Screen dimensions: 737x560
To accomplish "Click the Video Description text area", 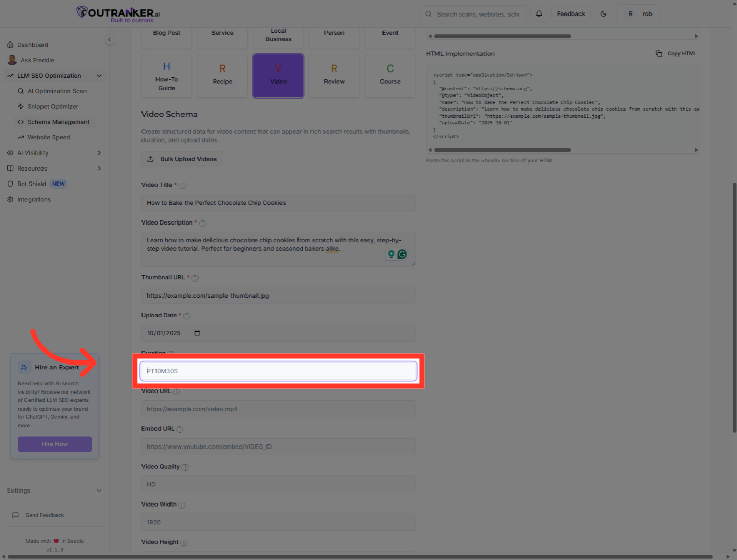I will [278, 249].
